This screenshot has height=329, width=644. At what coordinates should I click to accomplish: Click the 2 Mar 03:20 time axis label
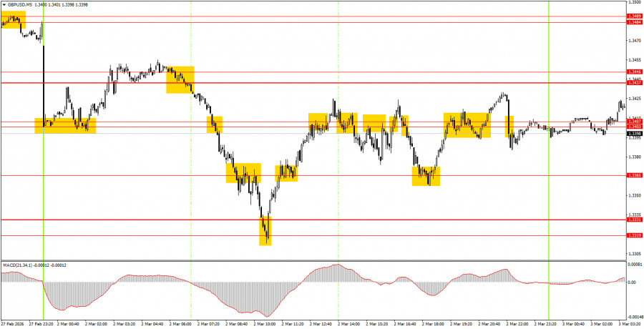[x=125, y=324]
